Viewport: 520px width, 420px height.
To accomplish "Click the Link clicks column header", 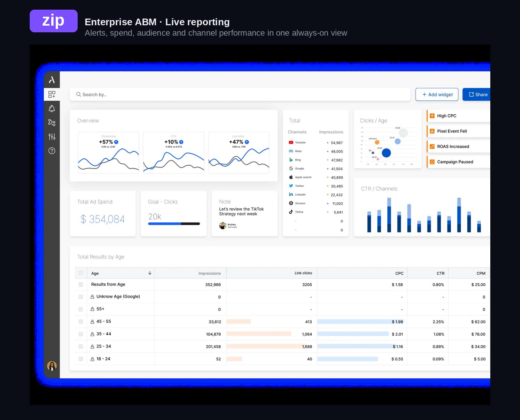I will tap(303, 273).
